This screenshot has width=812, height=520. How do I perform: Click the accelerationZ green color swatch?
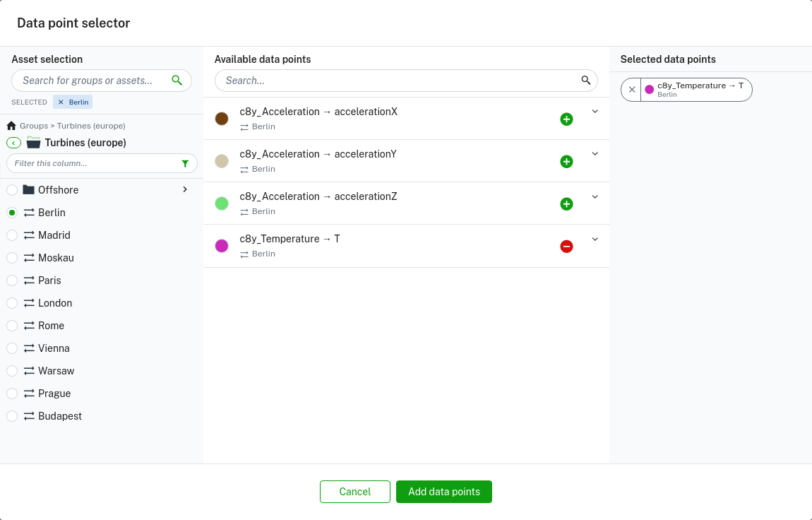222,203
